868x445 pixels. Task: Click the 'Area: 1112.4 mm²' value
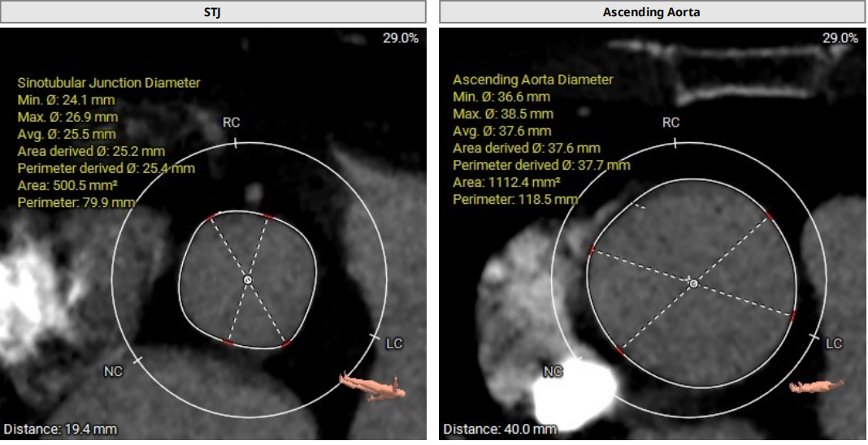click(x=506, y=182)
